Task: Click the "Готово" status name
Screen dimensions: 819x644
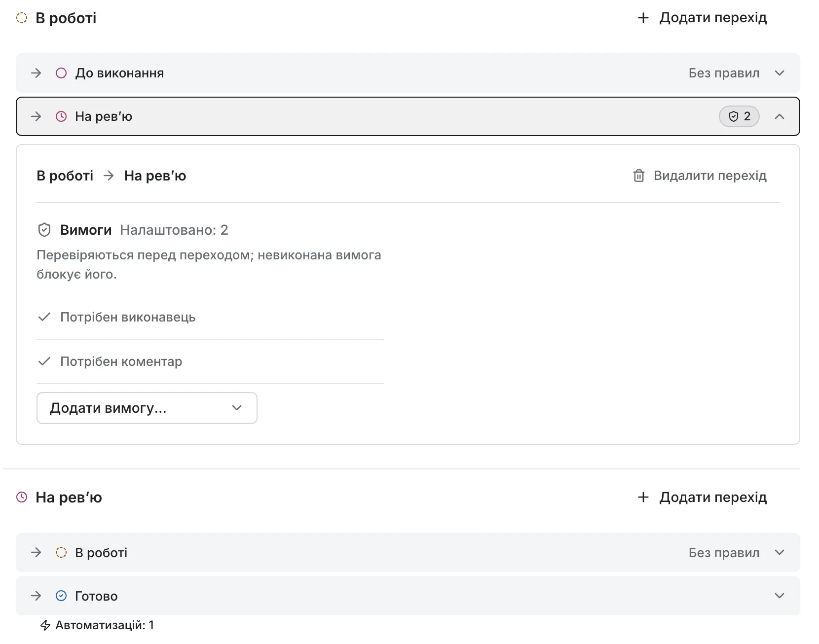Action: click(x=96, y=596)
